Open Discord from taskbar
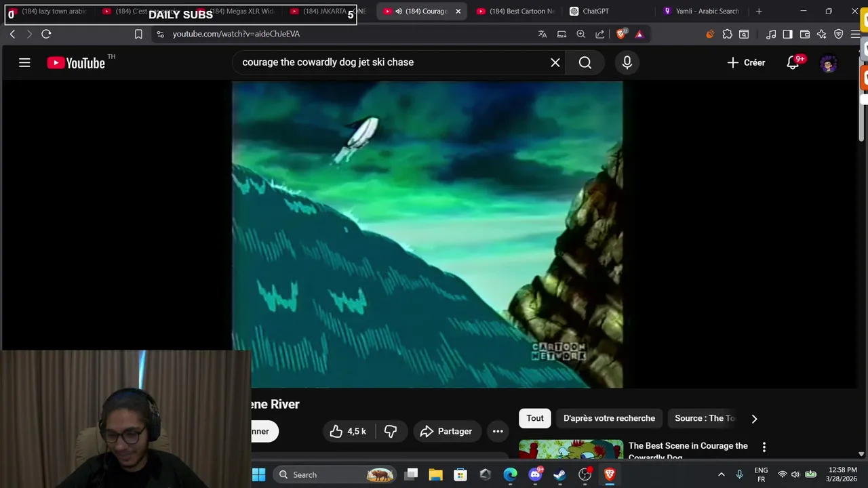Screen dimensions: 868x488 (x=535, y=475)
